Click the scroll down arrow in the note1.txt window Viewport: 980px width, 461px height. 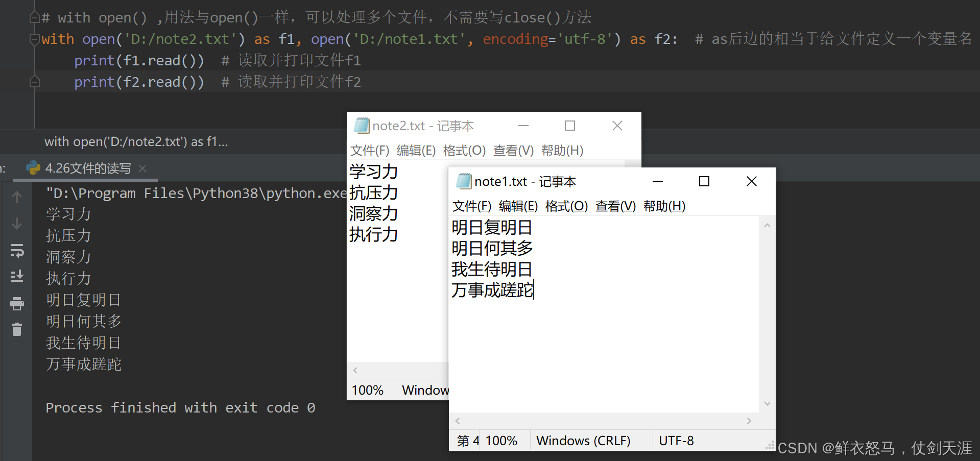(x=767, y=404)
